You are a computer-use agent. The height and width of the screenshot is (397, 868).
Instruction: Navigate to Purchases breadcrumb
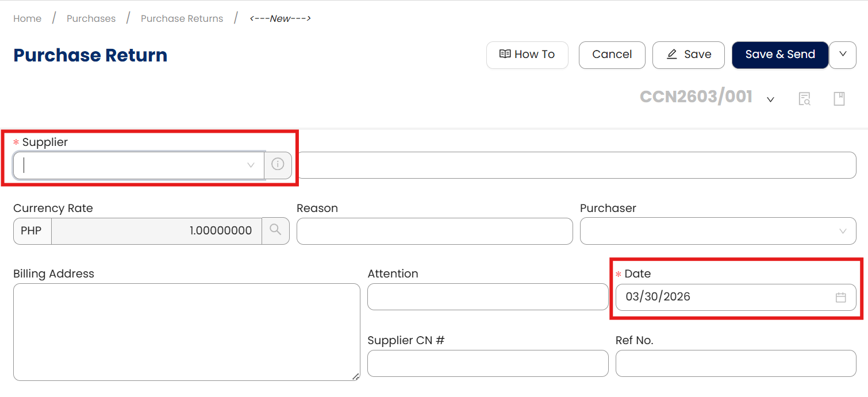click(91, 18)
